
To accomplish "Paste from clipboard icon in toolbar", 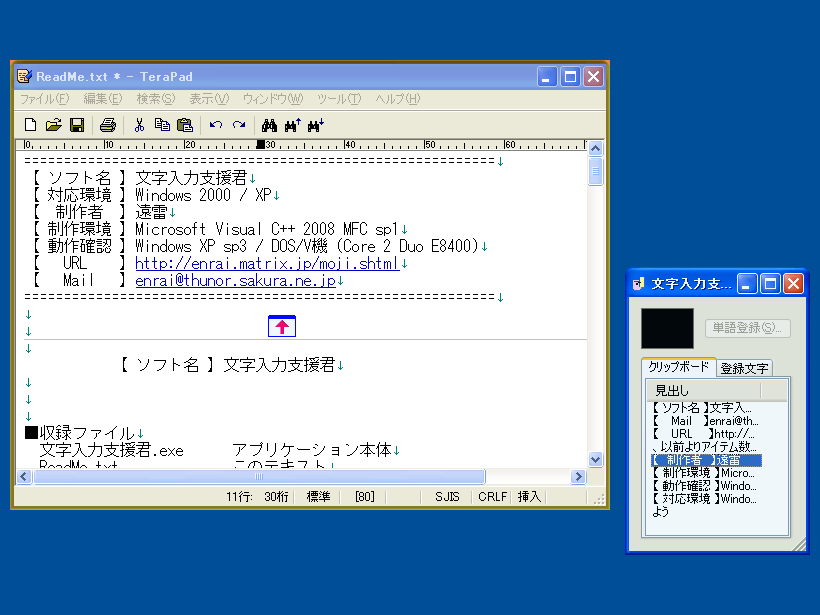I will click(x=185, y=125).
